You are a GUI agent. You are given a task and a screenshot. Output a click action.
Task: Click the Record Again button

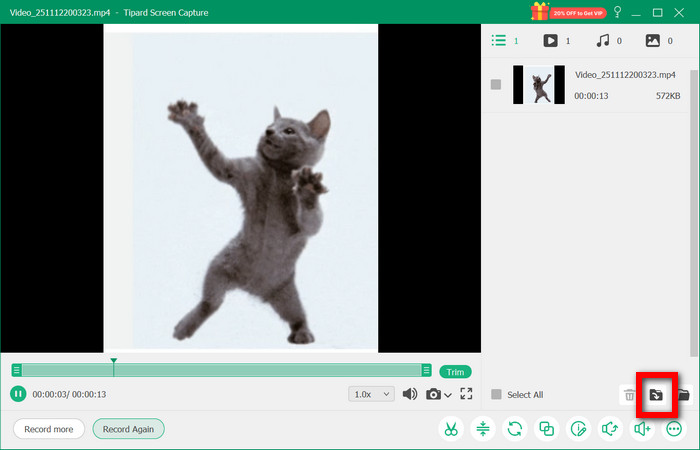coord(128,429)
